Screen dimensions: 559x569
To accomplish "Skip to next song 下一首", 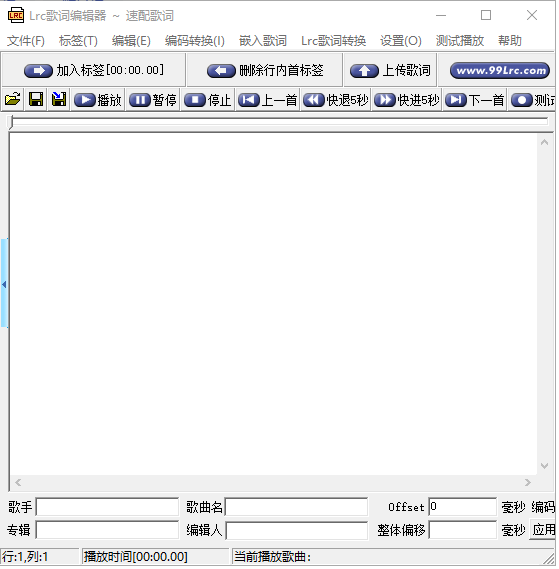I will coord(475,100).
